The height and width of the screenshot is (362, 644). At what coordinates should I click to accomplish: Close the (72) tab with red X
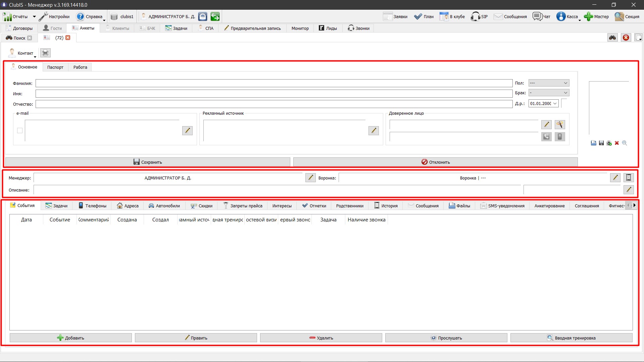point(68,38)
